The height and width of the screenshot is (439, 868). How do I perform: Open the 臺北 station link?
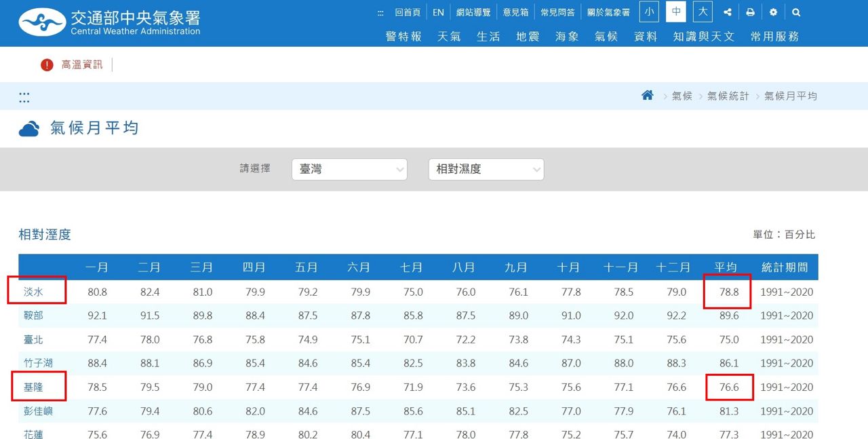[33, 339]
